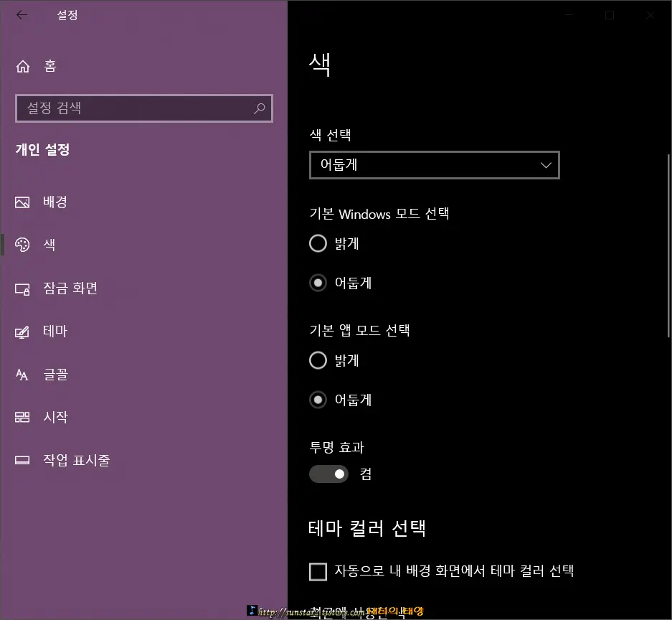Select the 테마 (Themes) sidebar icon
The image size is (672, 620).
22,332
